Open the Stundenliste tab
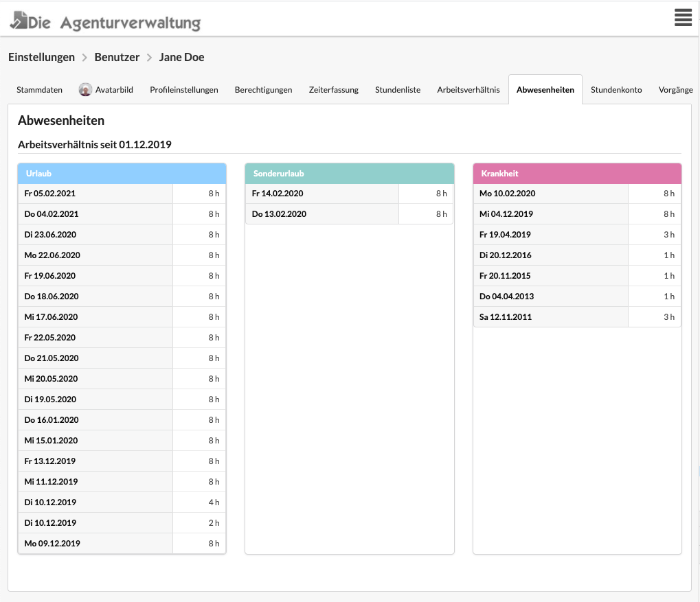Image resolution: width=700 pixels, height=602 pixels. [x=398, y=90]
